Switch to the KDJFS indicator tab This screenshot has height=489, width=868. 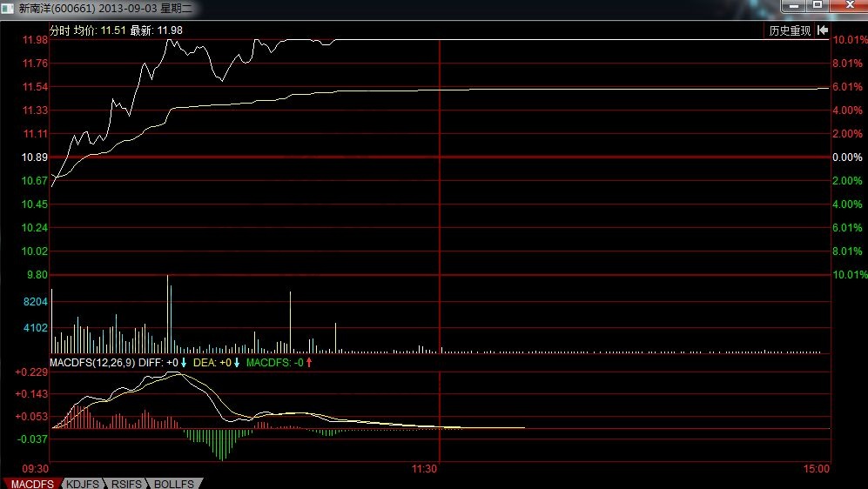click(82, 483)
